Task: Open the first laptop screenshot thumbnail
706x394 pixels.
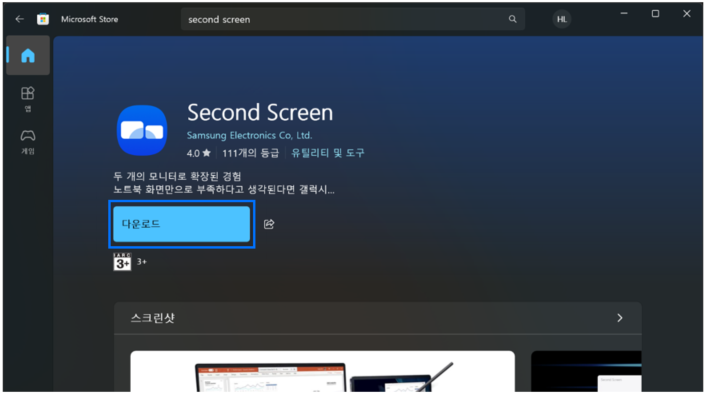Action: pyautogui.click(x=322, y=371)
